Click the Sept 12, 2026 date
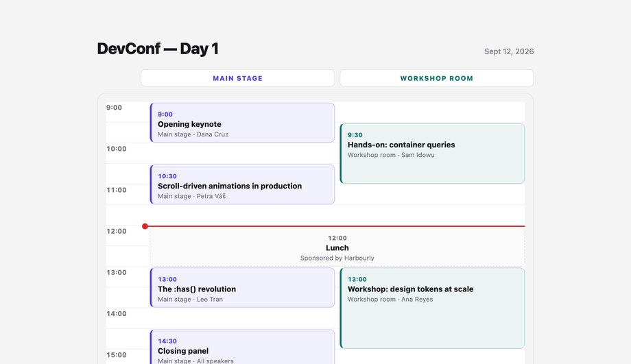Image resolution: width=631 pixels, height=364 pixels. (509, 51)
